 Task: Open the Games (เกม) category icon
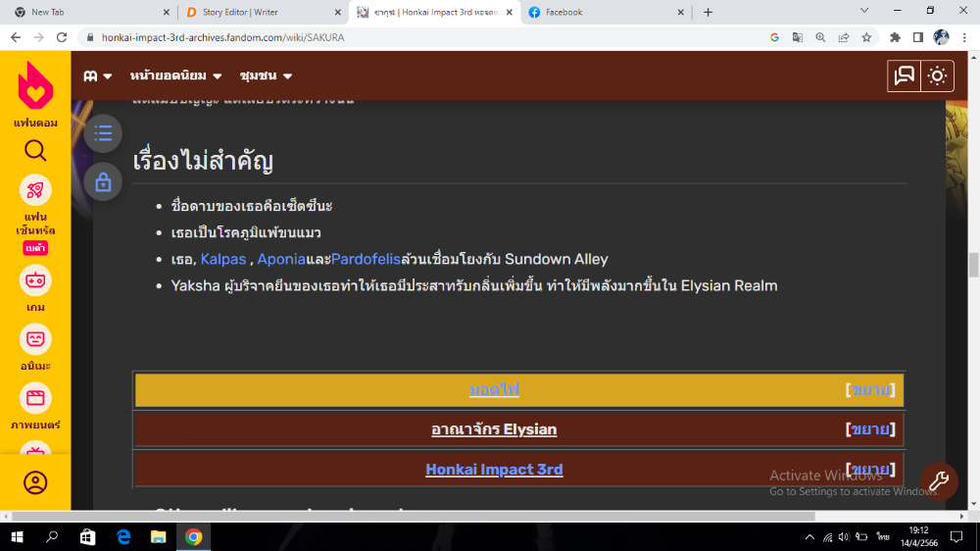coord(35,280)
